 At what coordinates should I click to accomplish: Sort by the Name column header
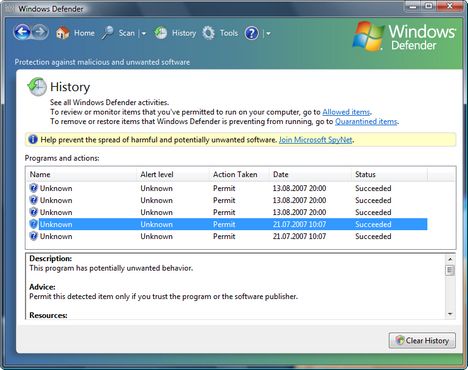point(81,174)
